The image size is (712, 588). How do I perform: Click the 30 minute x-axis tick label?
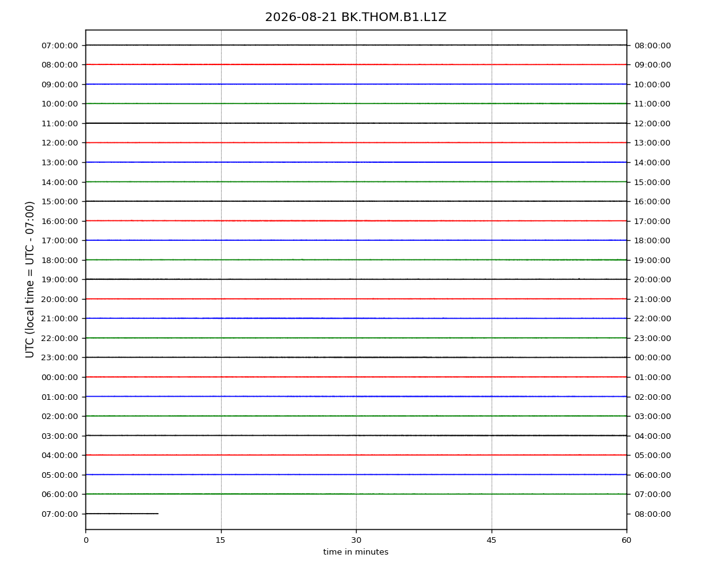pyautogui.click(x=356, y=540)
